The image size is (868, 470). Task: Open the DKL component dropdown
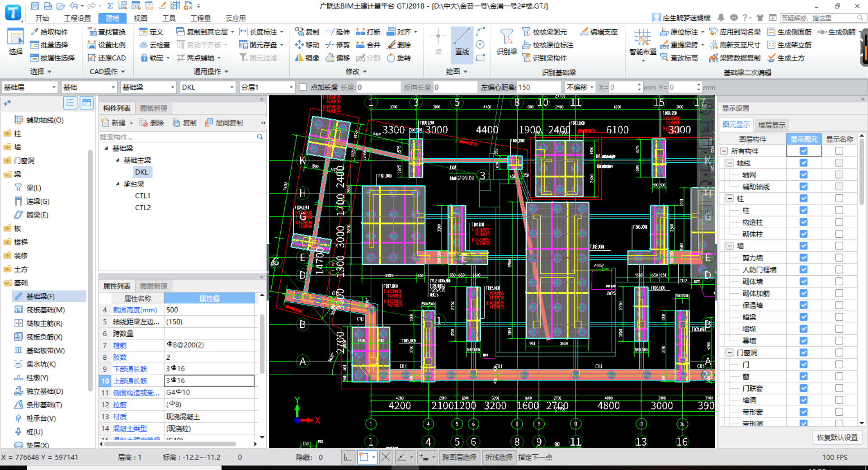coord(208,87)
